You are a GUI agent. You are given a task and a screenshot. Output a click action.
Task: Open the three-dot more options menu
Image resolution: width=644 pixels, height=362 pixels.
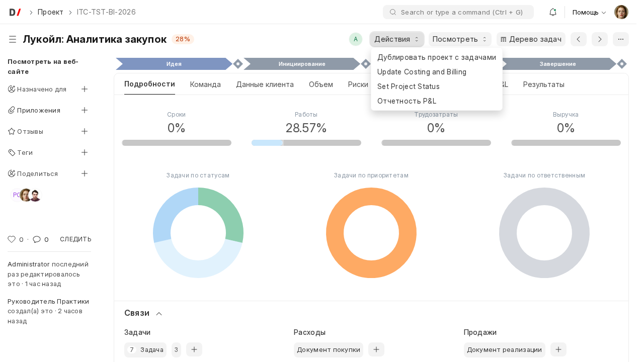coord(621,39)
